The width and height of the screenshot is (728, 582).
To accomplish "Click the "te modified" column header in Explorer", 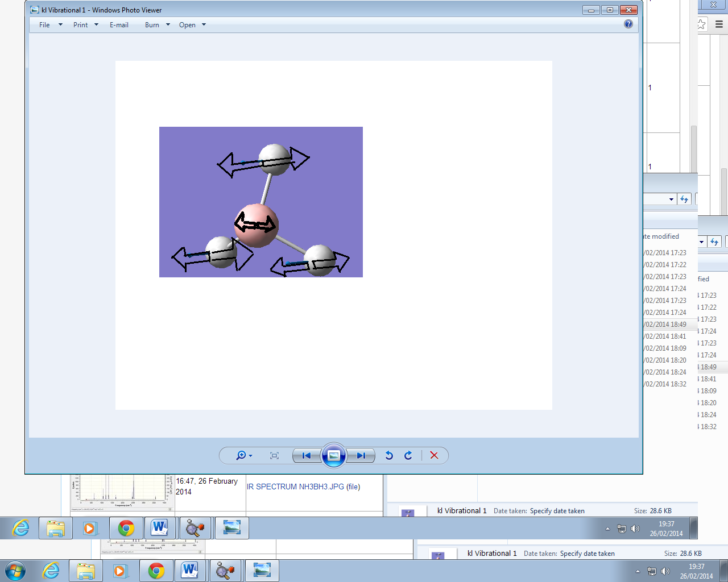I will (x=661, y=236).
